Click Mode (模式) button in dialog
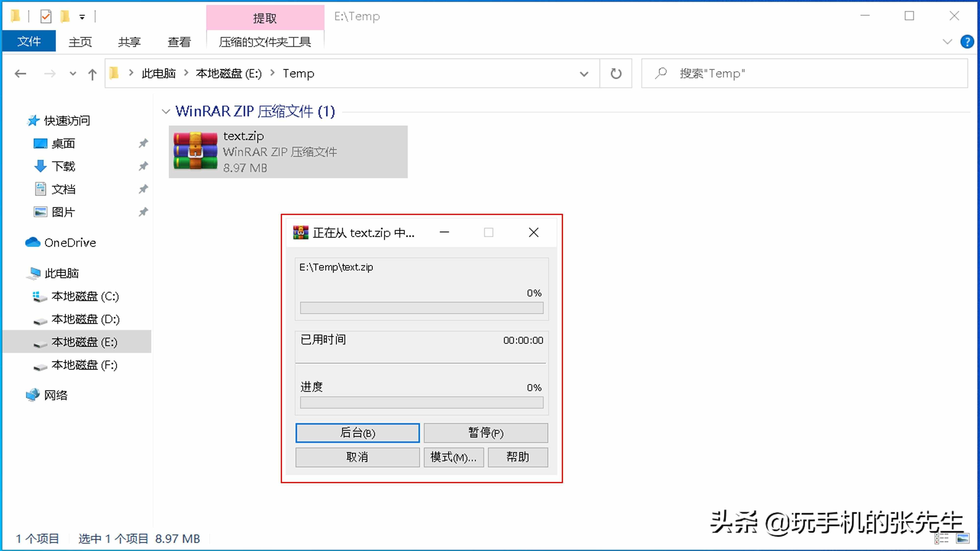980x551 pixels. [x=454, y=457]
